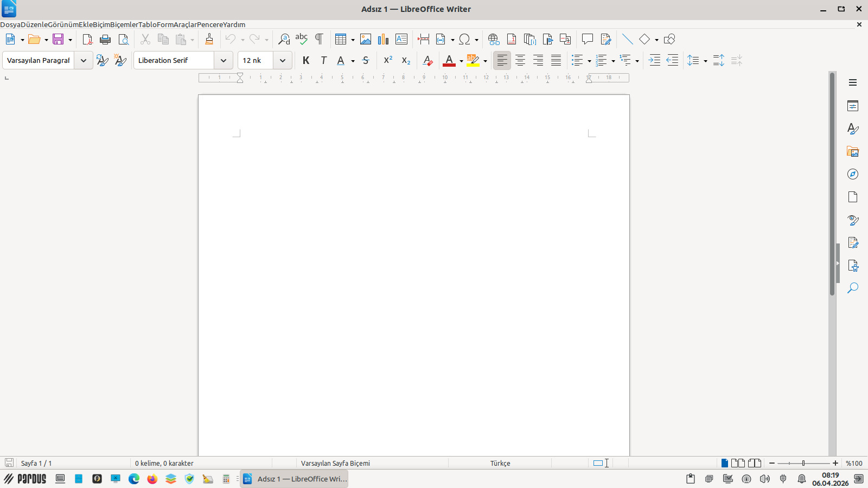Click the Print document icon

tap(105, 39)
